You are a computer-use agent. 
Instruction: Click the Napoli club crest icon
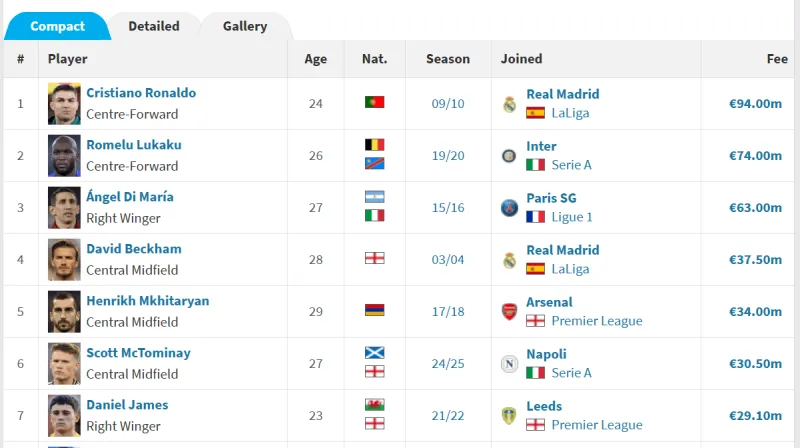click(x=509, y=364)
